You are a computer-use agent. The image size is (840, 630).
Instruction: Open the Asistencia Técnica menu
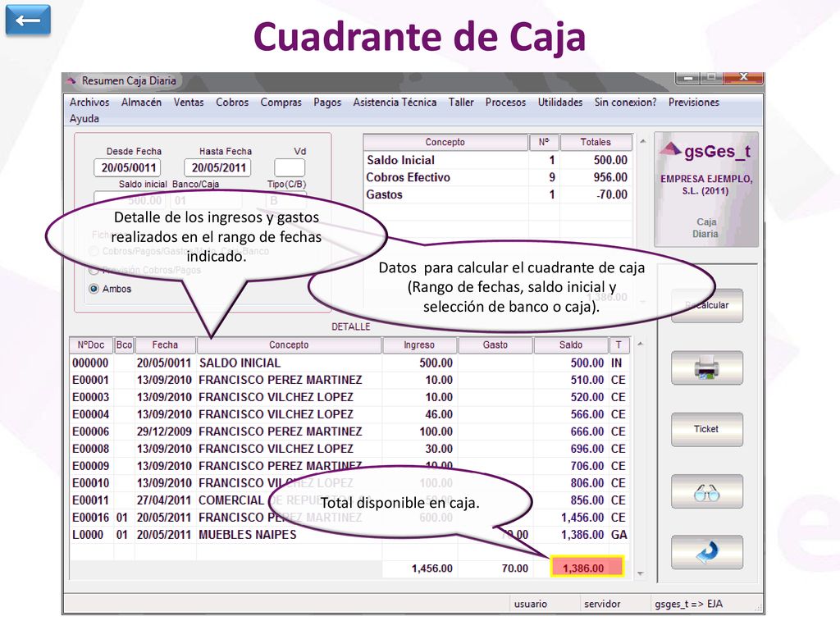coord(395,103)
